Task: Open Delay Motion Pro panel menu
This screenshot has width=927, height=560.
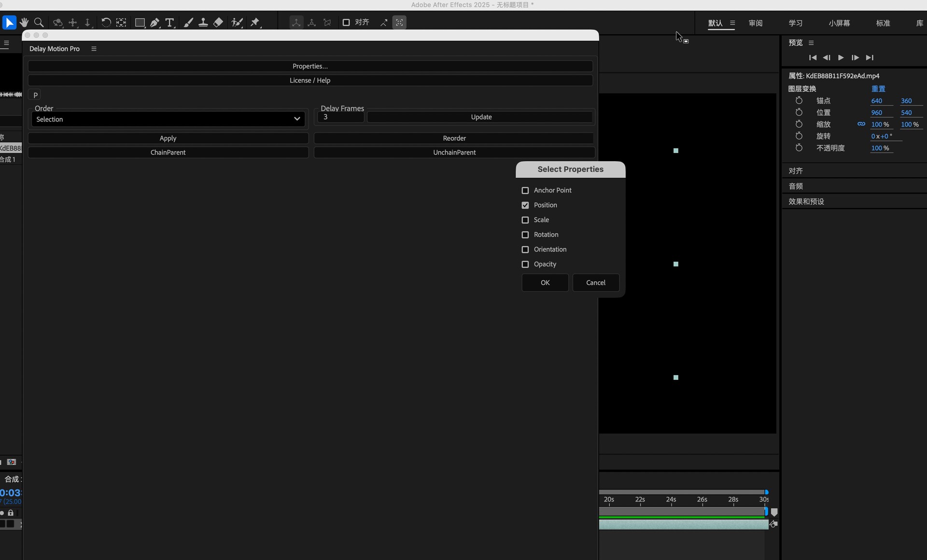Action: 94,49
